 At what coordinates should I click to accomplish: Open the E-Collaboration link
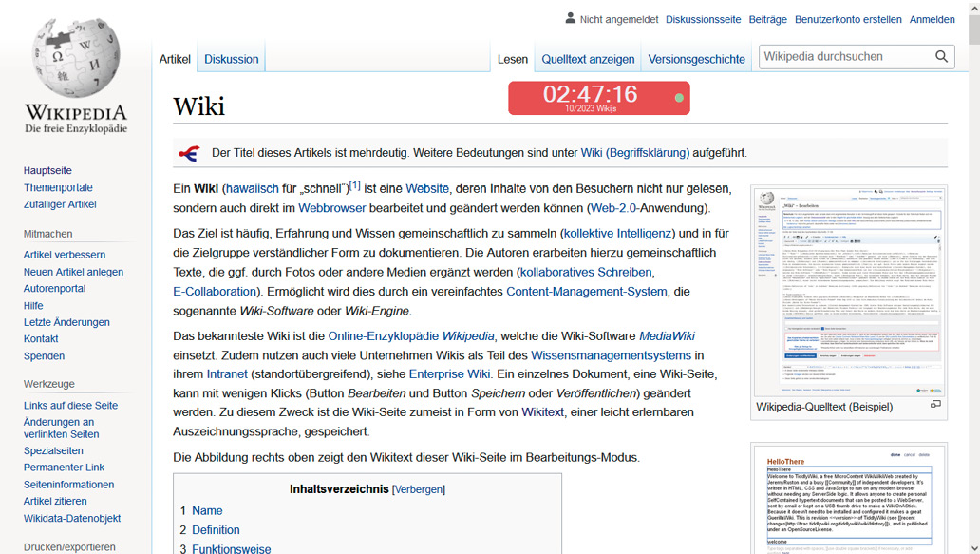coord(215,292)
